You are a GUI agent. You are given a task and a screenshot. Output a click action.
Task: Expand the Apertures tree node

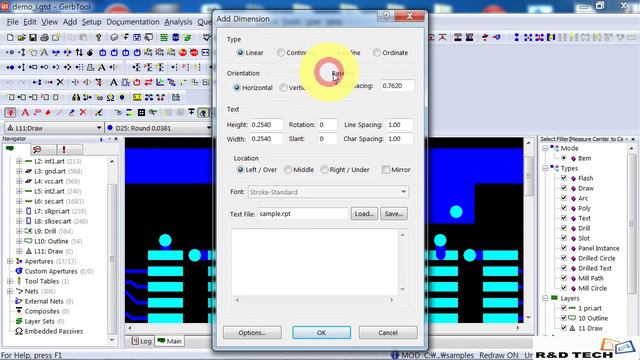[x=10, y=261]
